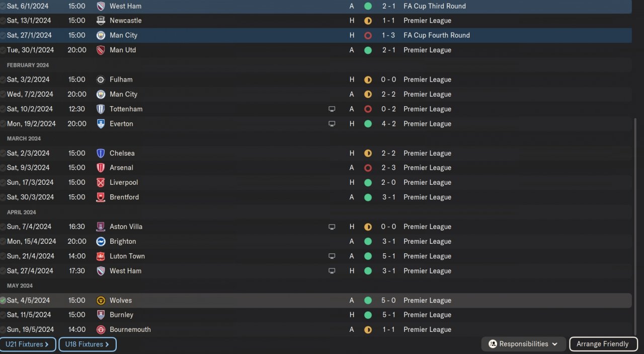Click the Brighton club badge
644x354 pixels.
click(x=101, y=242)
